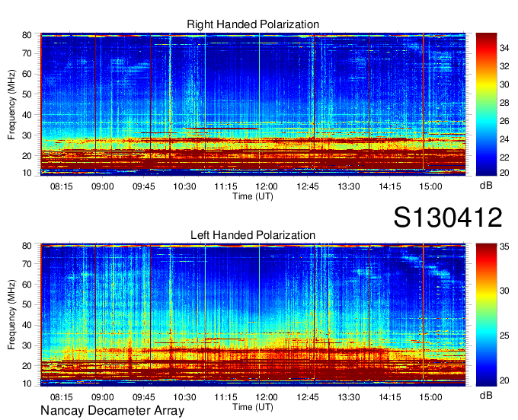Click the 15:00 tick label under the top plot
The height and width of the screenshot is (420, 518).
click(x=431, y=186)
